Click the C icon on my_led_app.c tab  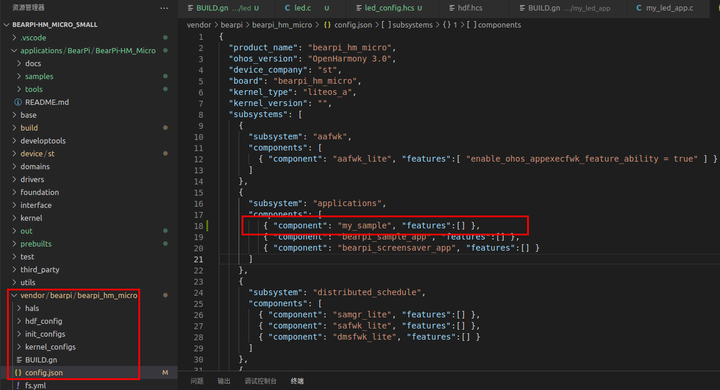(639, 8)
